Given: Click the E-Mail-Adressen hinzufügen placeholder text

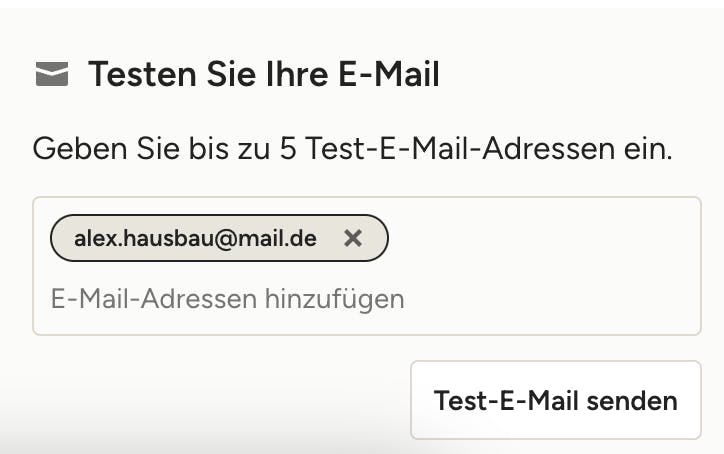Looking at the screenshot, I should tap(228, 298).
